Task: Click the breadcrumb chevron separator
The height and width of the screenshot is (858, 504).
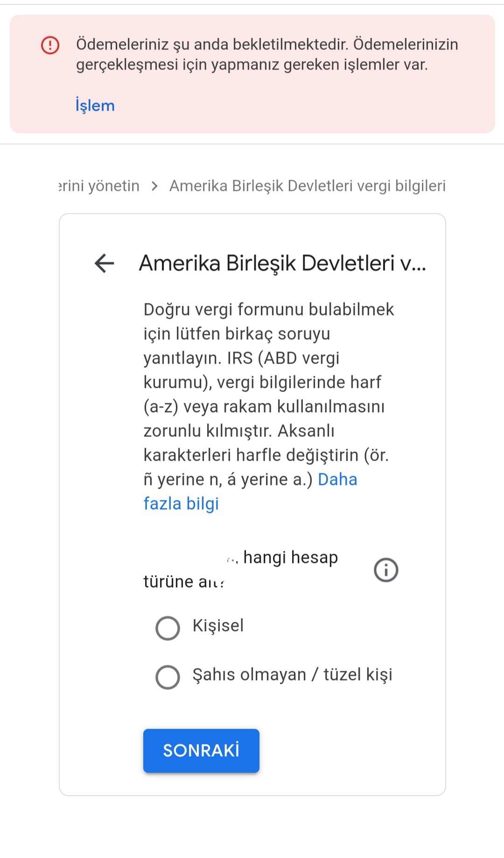Action: pyautogui.click(x=154, y=186)
